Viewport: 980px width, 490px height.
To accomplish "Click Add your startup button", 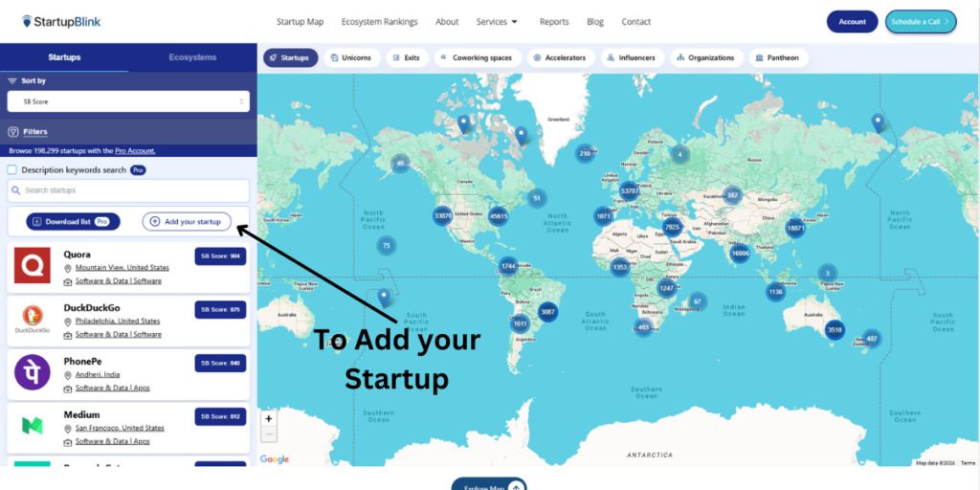I will 187,221.
